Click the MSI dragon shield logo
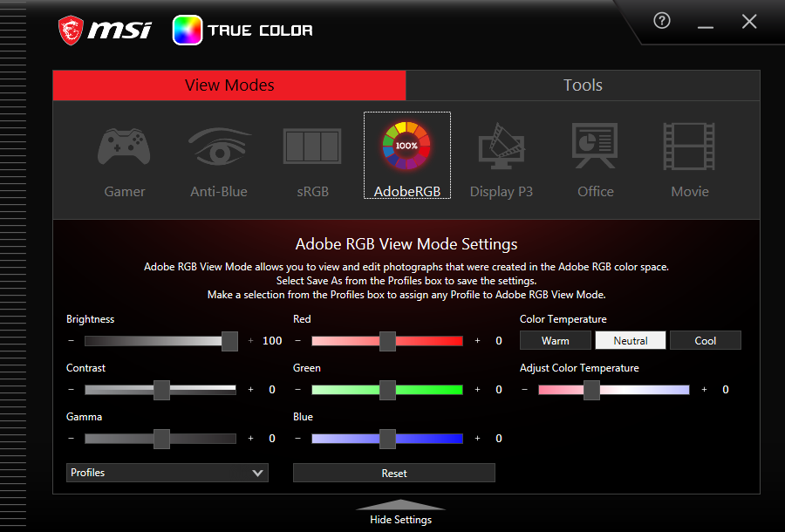 71,30
